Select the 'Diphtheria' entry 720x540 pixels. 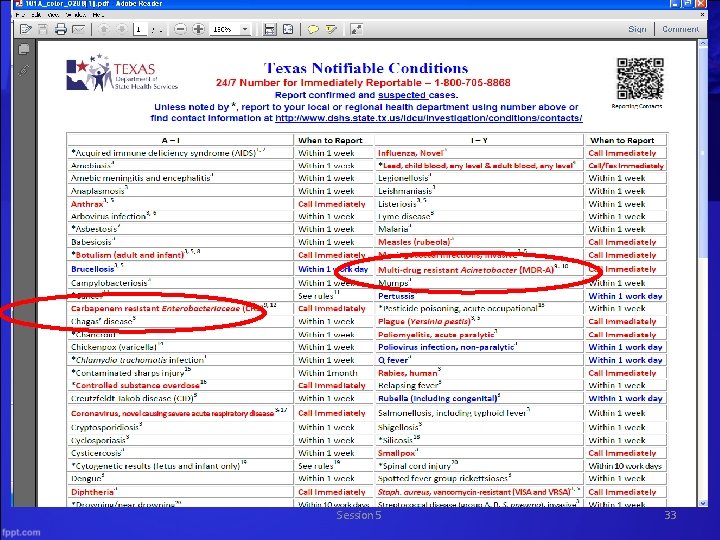click(x=92, y=492)
